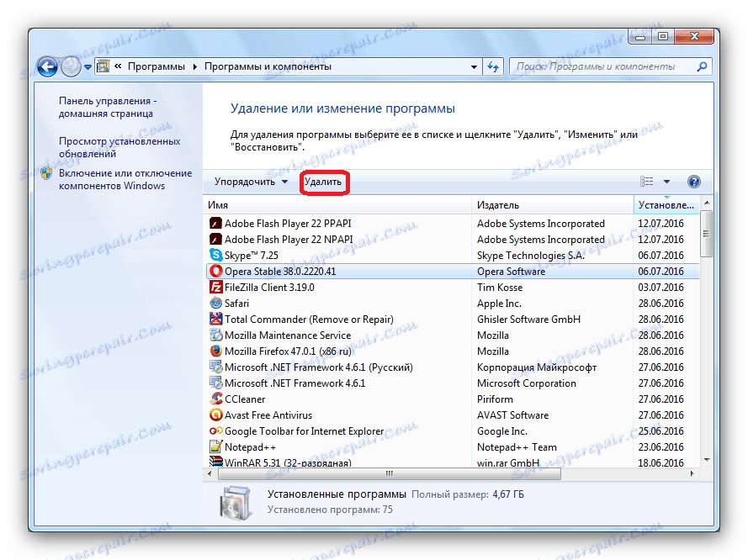Click Программы и компоненты breadcrumb
The height and width of the screenshot is (560, 748).
pyautogui.click(x=268, y=66)
